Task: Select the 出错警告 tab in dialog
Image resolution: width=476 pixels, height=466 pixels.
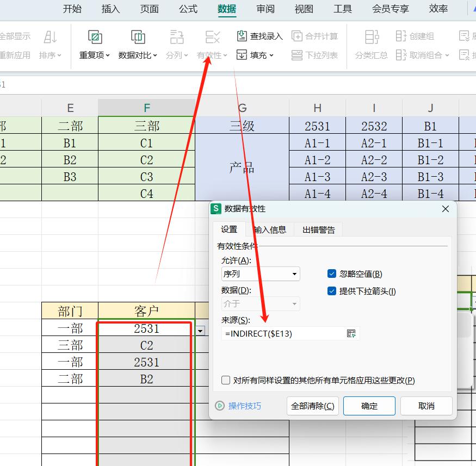Action: pos(318,229)
